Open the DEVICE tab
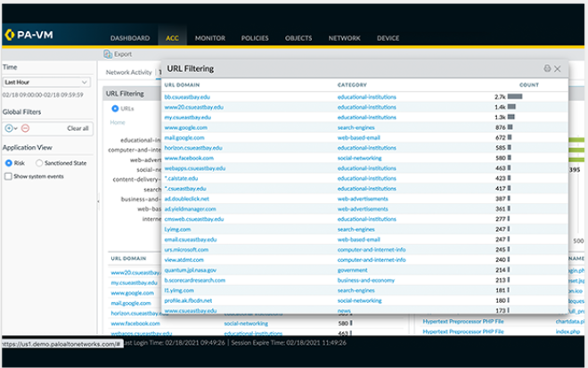 tap(388, 38)
